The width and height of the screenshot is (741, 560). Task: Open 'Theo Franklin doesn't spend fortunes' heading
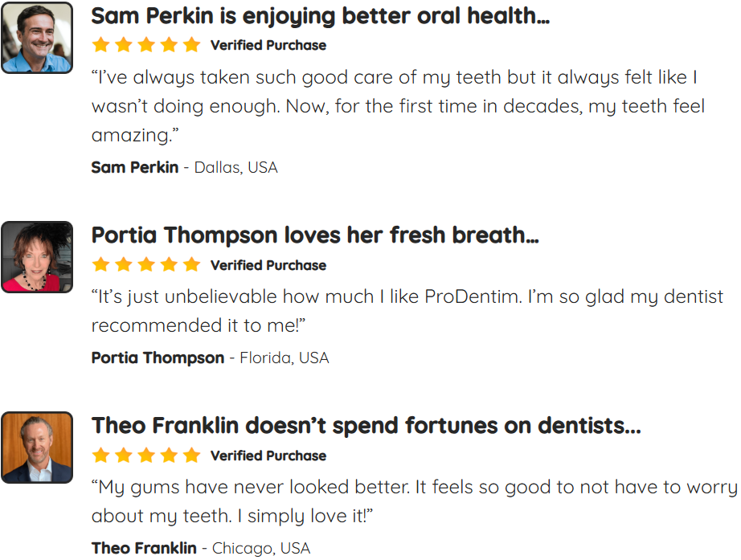[366, 425]
